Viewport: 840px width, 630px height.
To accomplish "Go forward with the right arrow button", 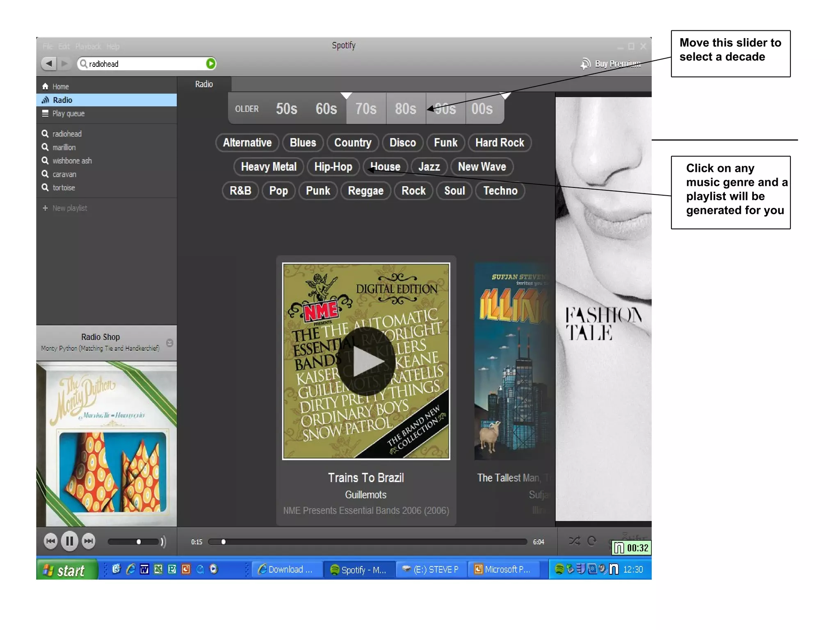I will click(64, 64).
